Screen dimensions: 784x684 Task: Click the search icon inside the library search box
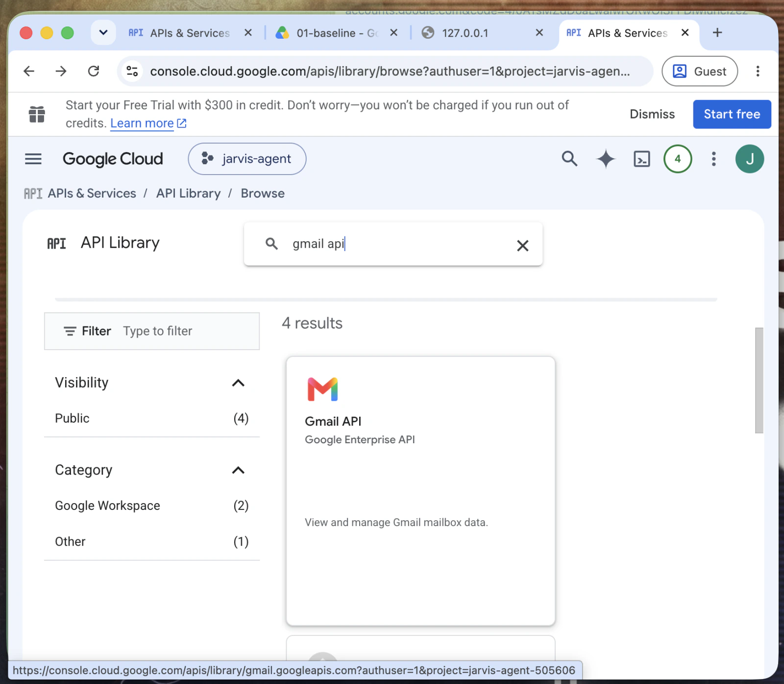pos(271,244)
